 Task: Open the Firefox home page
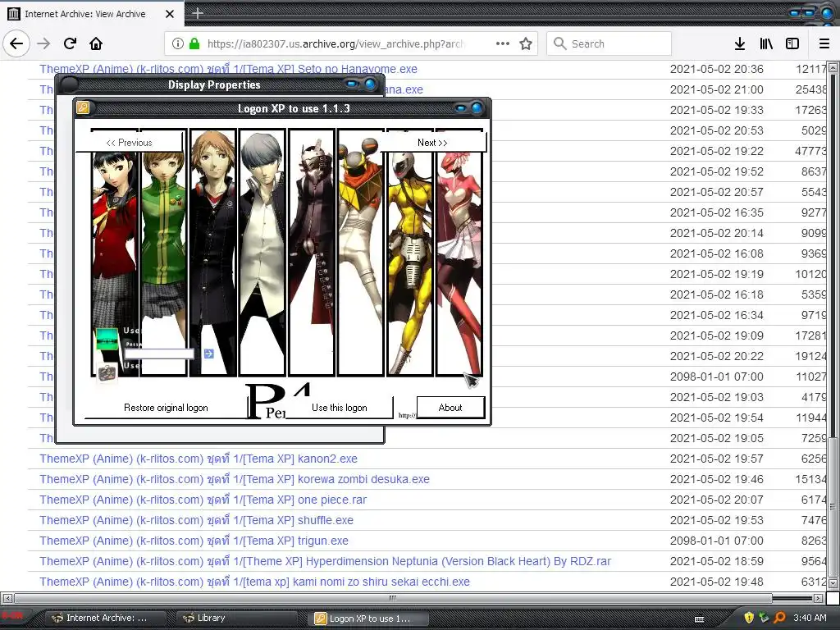[96, 43]
